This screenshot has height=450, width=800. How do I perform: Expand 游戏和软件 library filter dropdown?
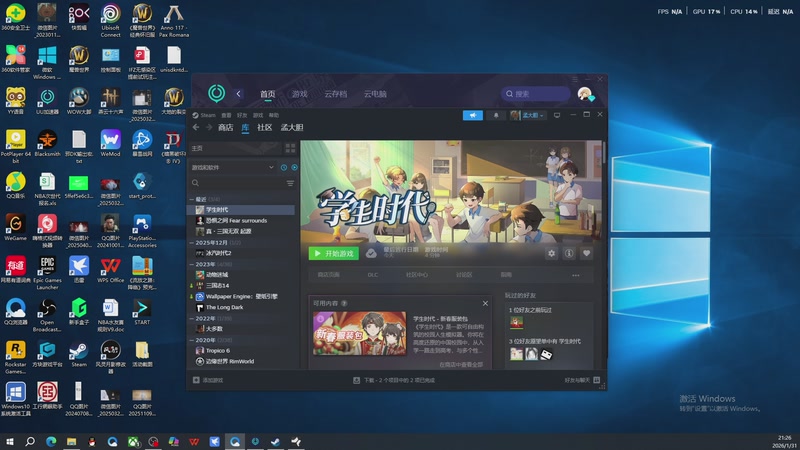coord(233,167)
